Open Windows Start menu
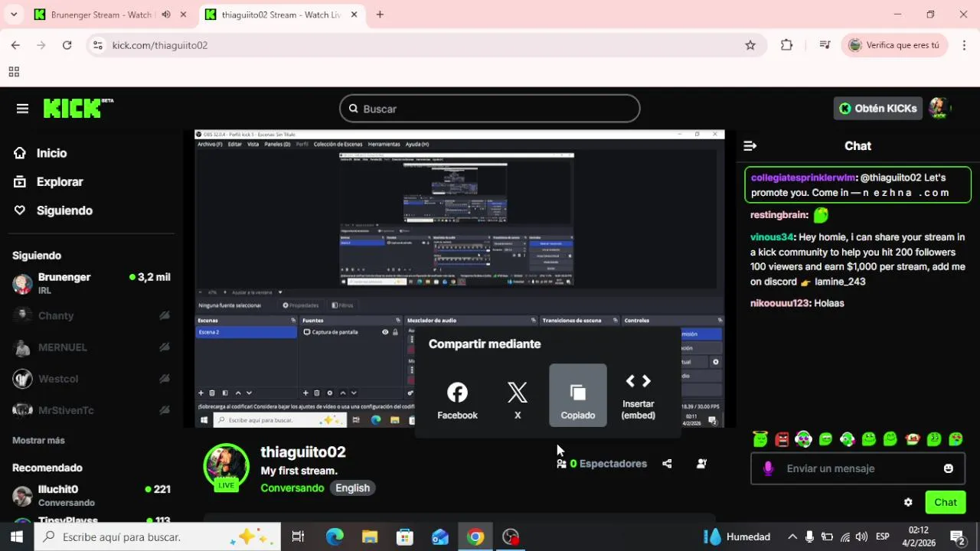 click(16, 536)
